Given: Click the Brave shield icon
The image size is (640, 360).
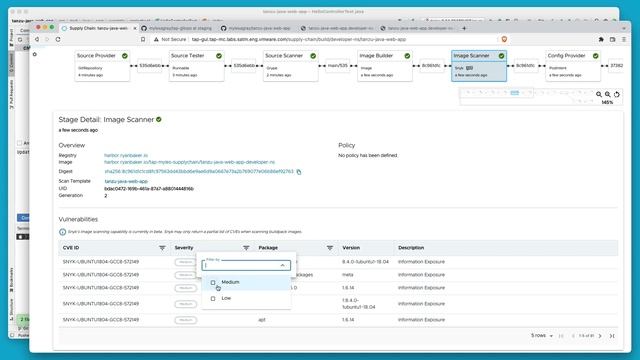Looking at the screenshot, I should point(504,39).
